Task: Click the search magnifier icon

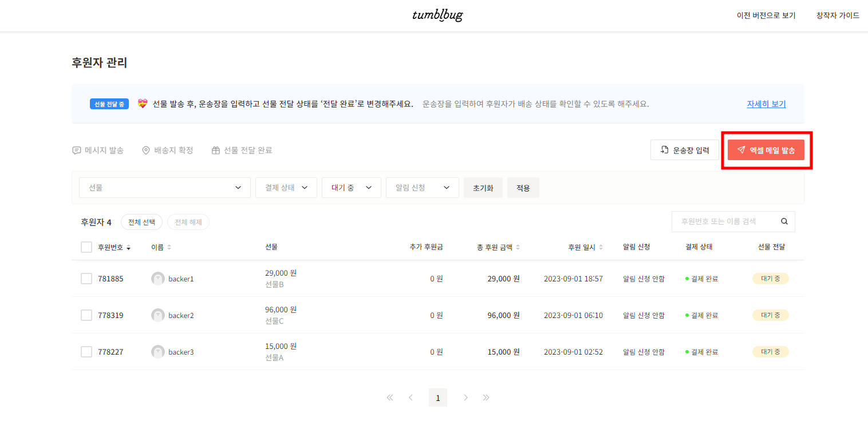Action: tap(784, 221)
